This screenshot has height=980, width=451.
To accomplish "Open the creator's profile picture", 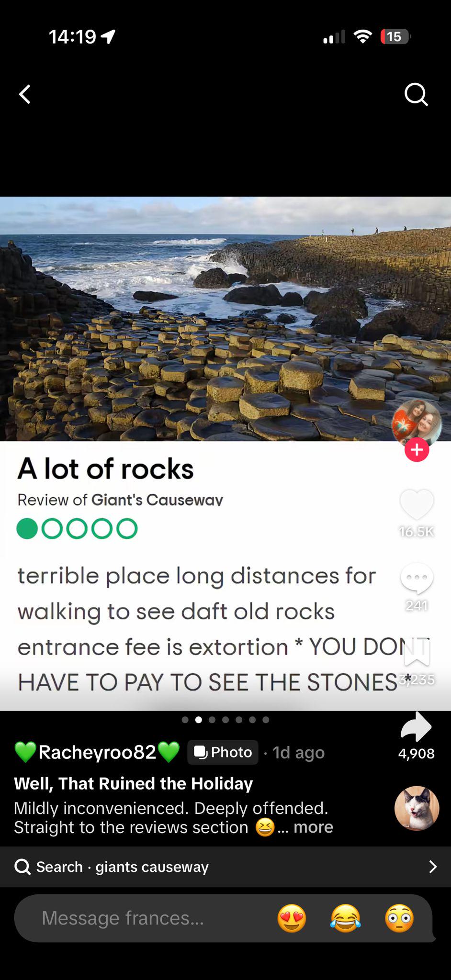I will coord(417,423).
